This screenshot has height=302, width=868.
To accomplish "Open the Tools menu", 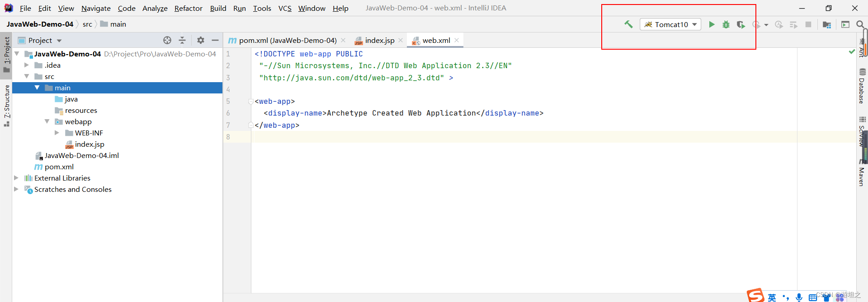I will [262, 8].
